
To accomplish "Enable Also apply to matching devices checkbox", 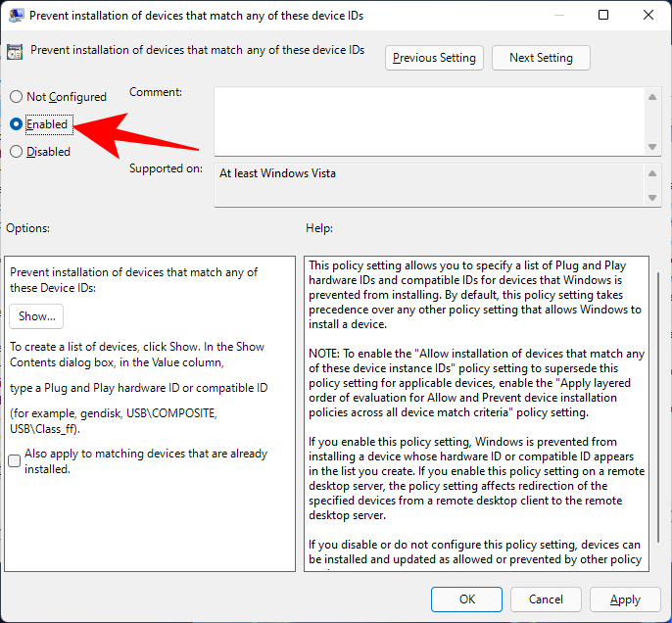I will (15, 460).
